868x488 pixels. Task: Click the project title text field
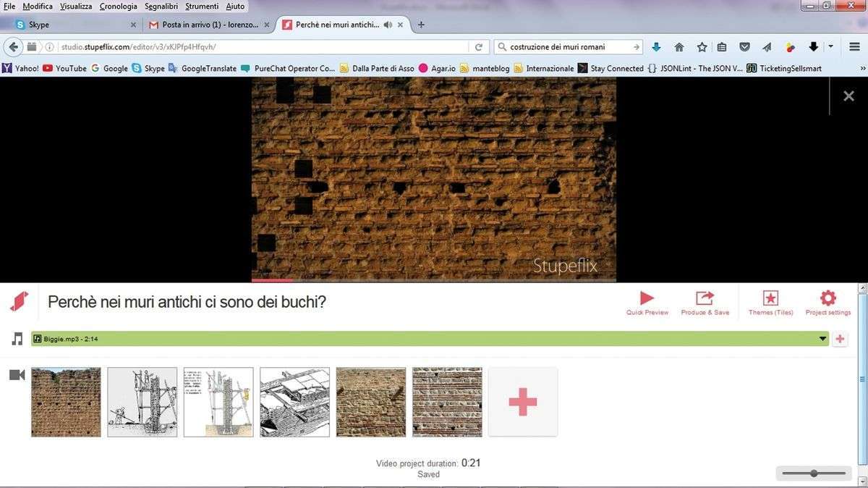[x=187, y=302]
